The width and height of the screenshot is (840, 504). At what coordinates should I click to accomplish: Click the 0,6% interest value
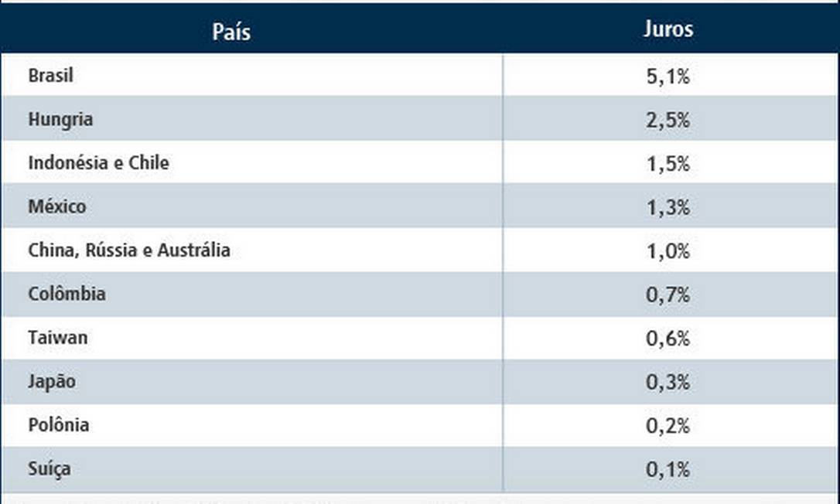tap(668, 339)
